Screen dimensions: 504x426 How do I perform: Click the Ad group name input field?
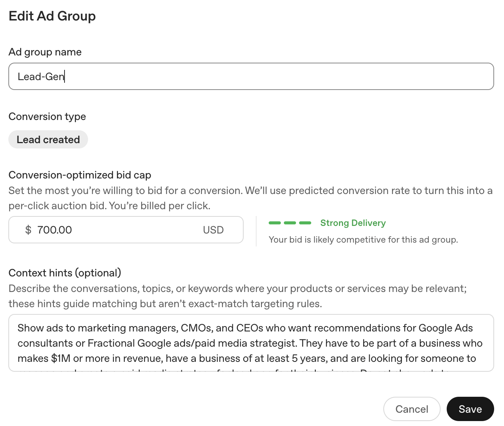point(251,76)
